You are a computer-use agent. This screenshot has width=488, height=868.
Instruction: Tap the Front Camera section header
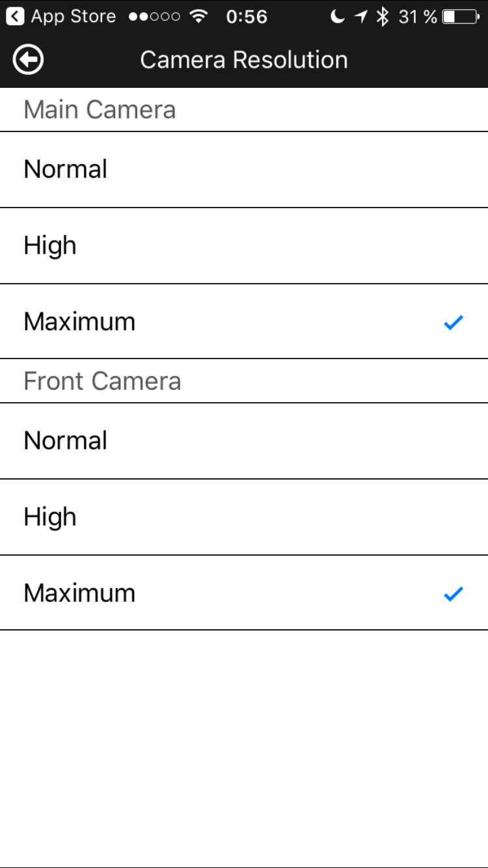tap(102, 381)
